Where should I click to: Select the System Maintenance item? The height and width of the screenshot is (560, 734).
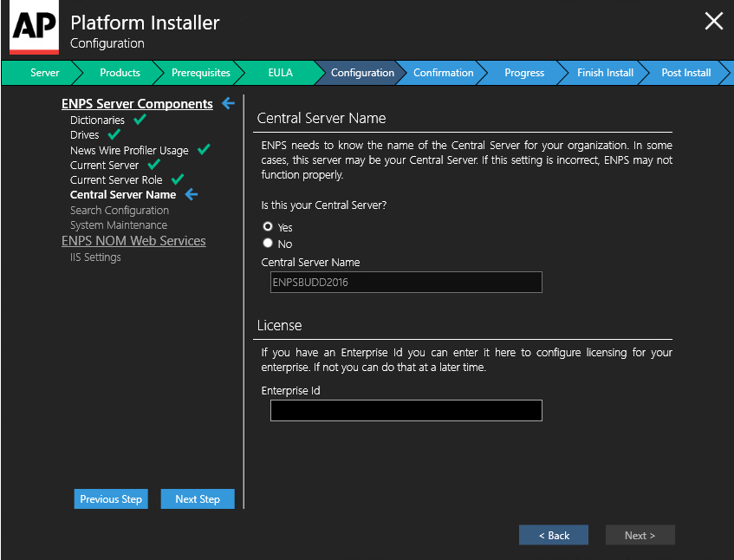tap(119, 225)
